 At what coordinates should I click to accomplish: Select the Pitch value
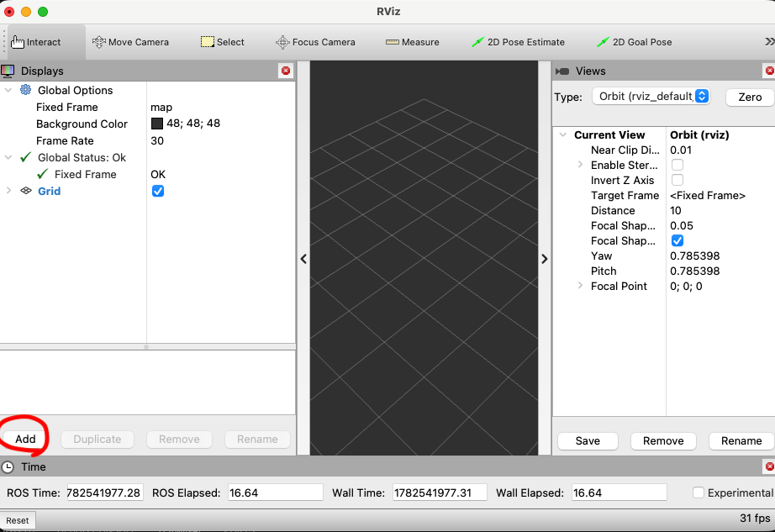694,271
